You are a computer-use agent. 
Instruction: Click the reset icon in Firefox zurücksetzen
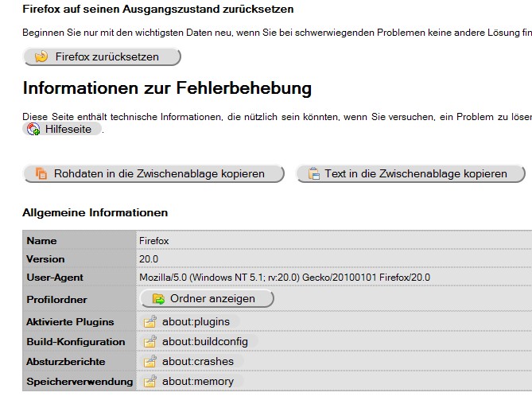42,56
